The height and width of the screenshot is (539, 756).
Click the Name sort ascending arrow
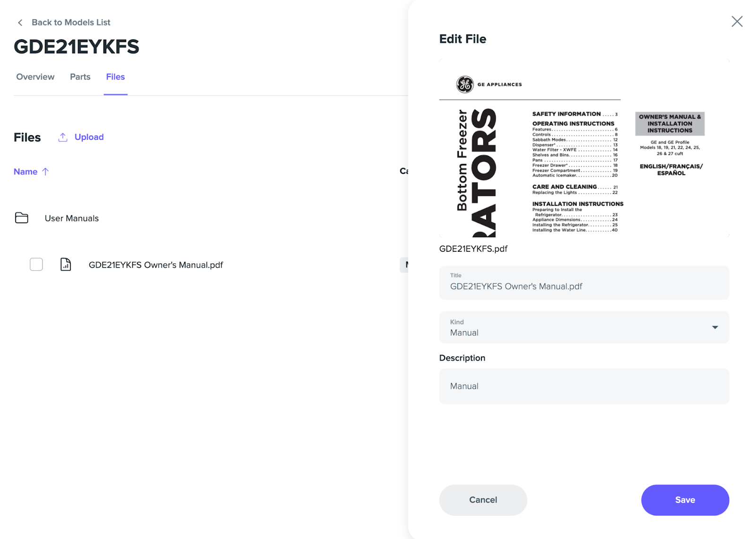tap(45, 171)
